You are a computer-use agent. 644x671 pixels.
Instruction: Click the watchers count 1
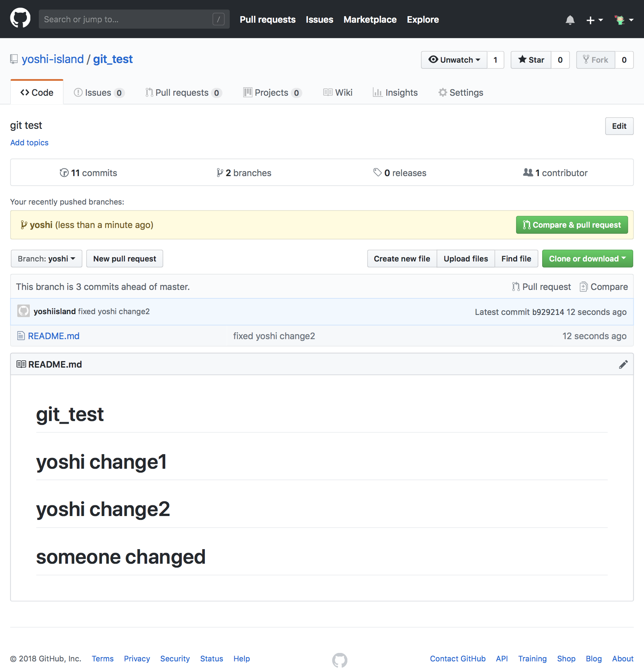495,60
